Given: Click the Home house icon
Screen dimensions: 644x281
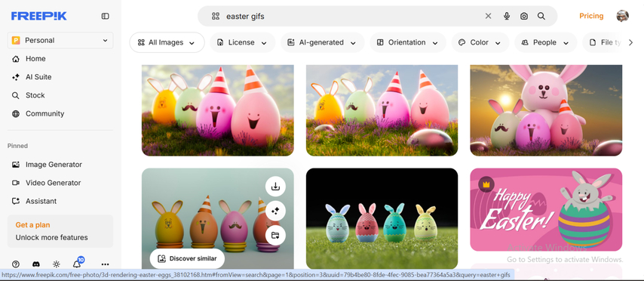Looking at the screenshot, I should tap(16, 59).
